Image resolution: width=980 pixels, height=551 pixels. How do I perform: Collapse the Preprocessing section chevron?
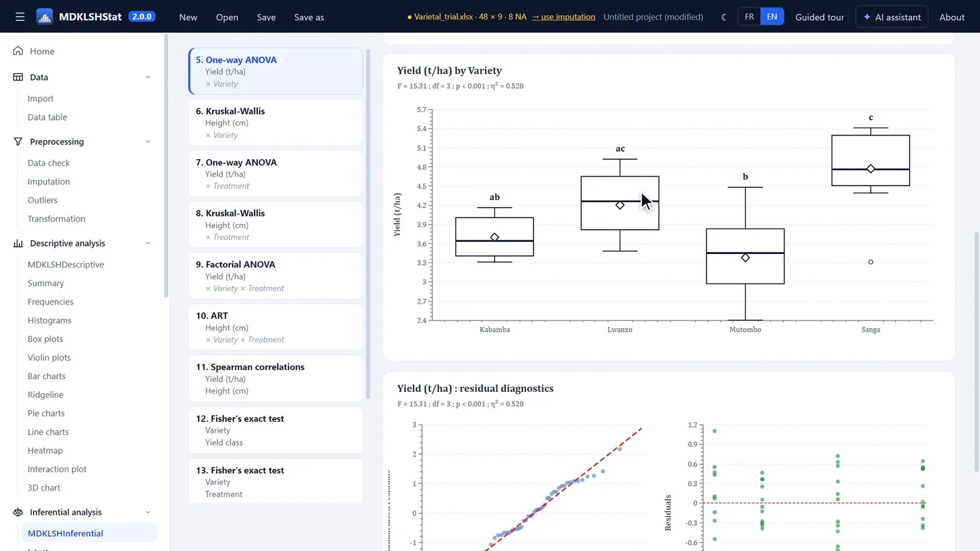[x=148, y=141]
